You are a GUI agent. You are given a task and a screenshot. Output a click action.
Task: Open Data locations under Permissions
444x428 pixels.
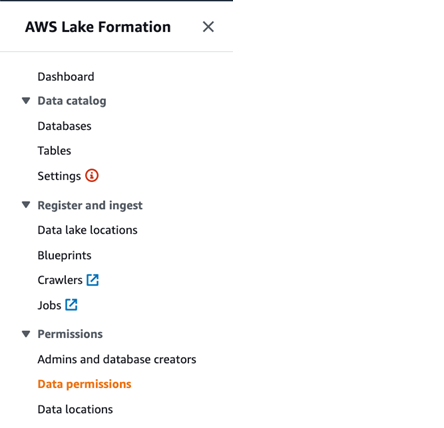pyautogui.click(x=75, y=409)
